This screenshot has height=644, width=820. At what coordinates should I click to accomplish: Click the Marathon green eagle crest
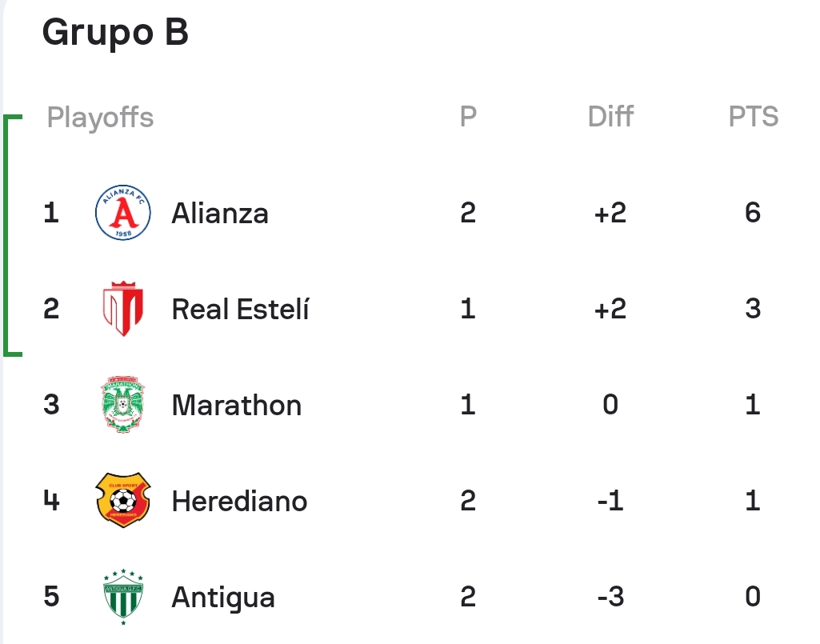(x=123, y=404)
